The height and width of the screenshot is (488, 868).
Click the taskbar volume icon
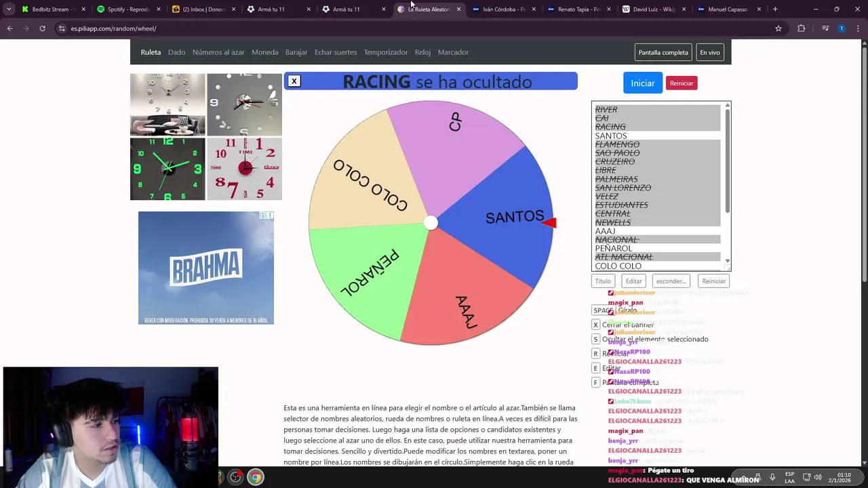pos(818,477)
